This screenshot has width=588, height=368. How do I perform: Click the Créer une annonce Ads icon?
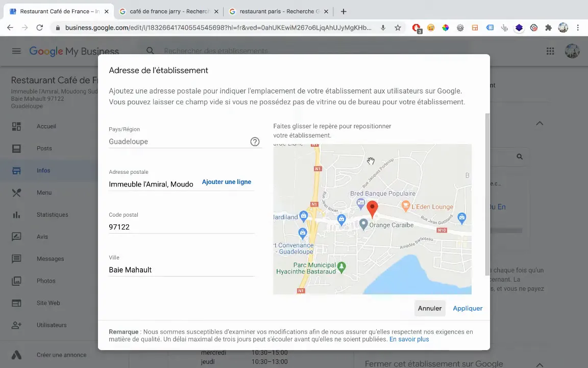point(16,355)
